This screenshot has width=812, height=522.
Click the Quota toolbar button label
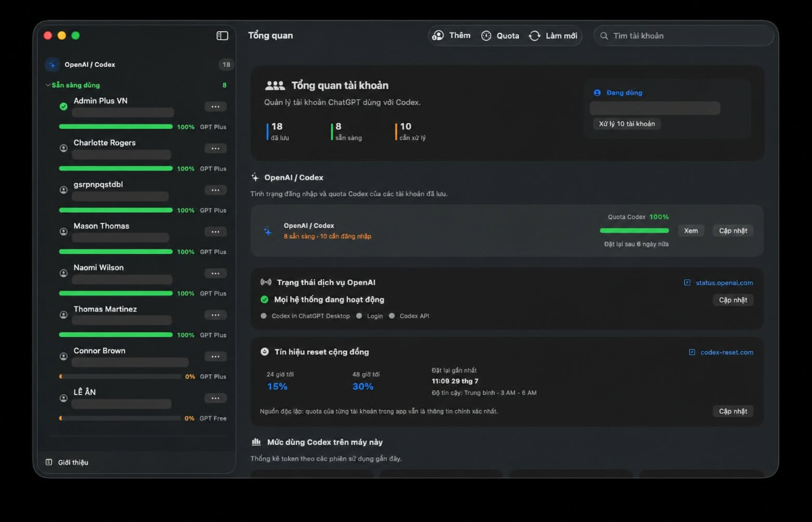coord(508,36)
